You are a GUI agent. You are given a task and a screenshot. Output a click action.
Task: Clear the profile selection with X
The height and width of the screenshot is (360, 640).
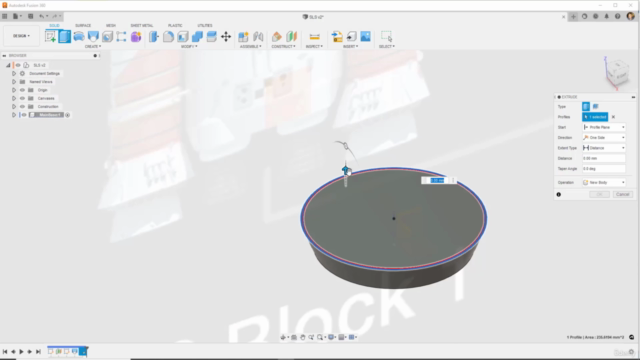pos(613,117)
